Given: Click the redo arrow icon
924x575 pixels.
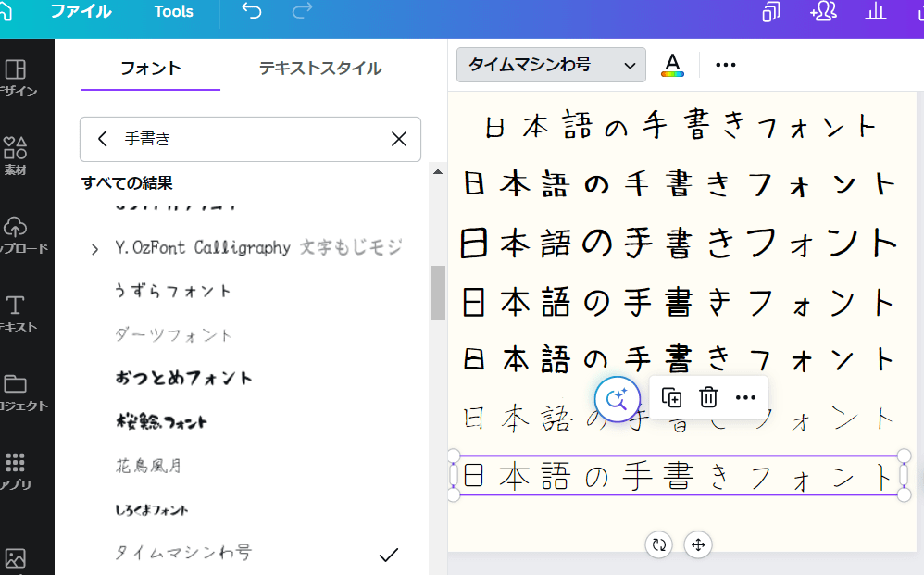Looking at the screenshot, I should 302,11.
